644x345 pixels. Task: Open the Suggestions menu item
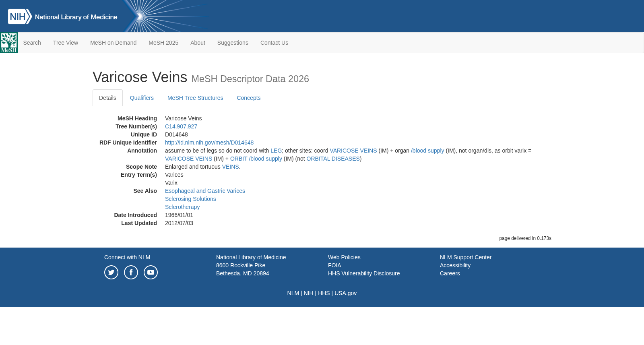233,43
